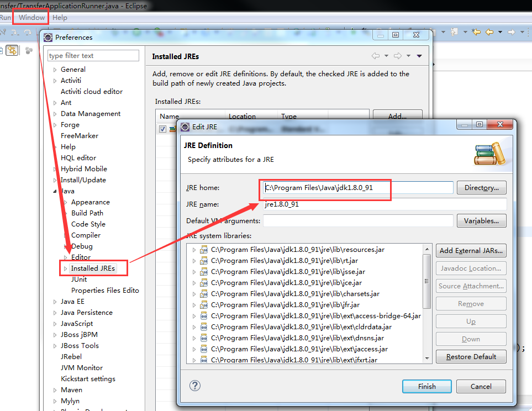Click the resources.jar library icon
The height and width of the screenshot is (411, 532).
(203, 250)
